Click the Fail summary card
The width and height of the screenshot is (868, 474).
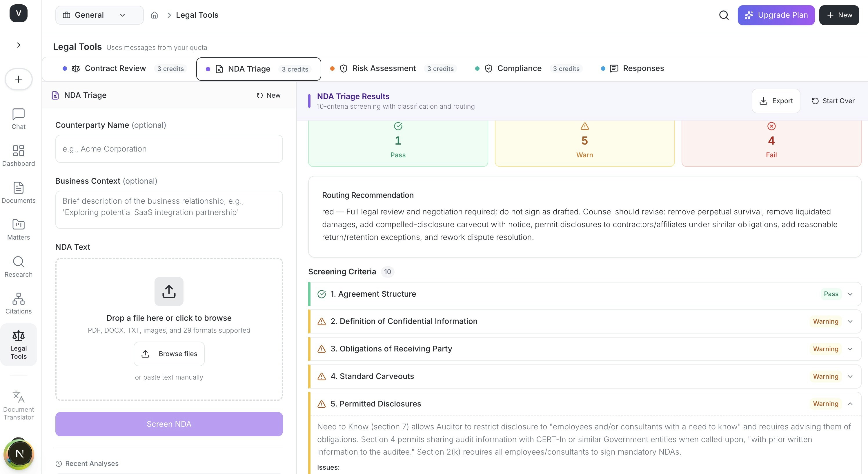pyautogui.click(x=771, y=143)
